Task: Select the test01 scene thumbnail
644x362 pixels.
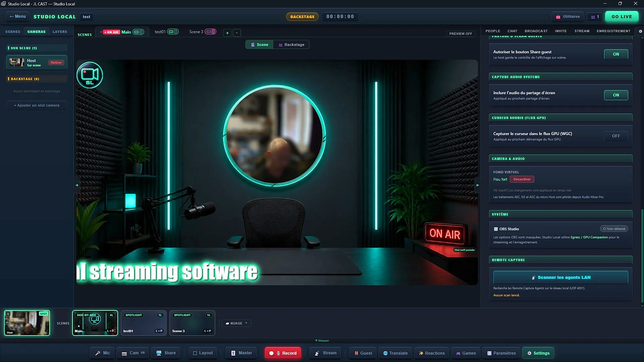Action: 144,323
